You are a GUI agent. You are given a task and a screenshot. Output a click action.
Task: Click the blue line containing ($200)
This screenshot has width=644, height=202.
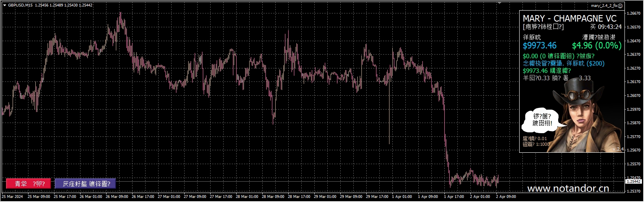[x=563, y=64]
